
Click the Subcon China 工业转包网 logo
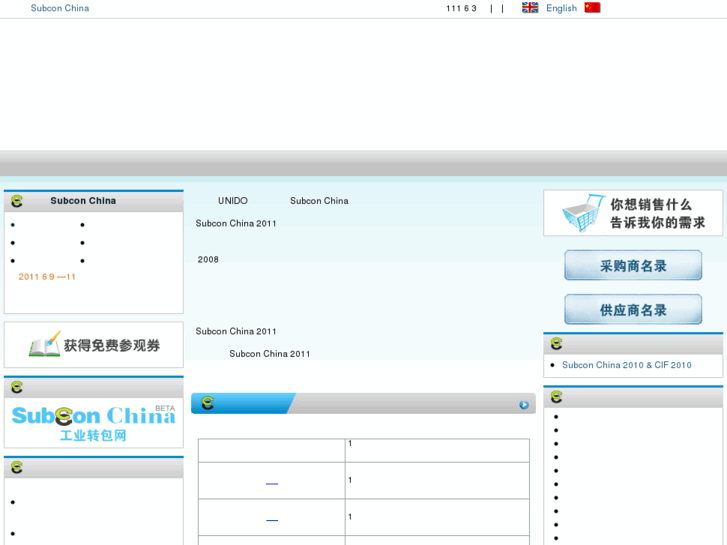[94, 423]
